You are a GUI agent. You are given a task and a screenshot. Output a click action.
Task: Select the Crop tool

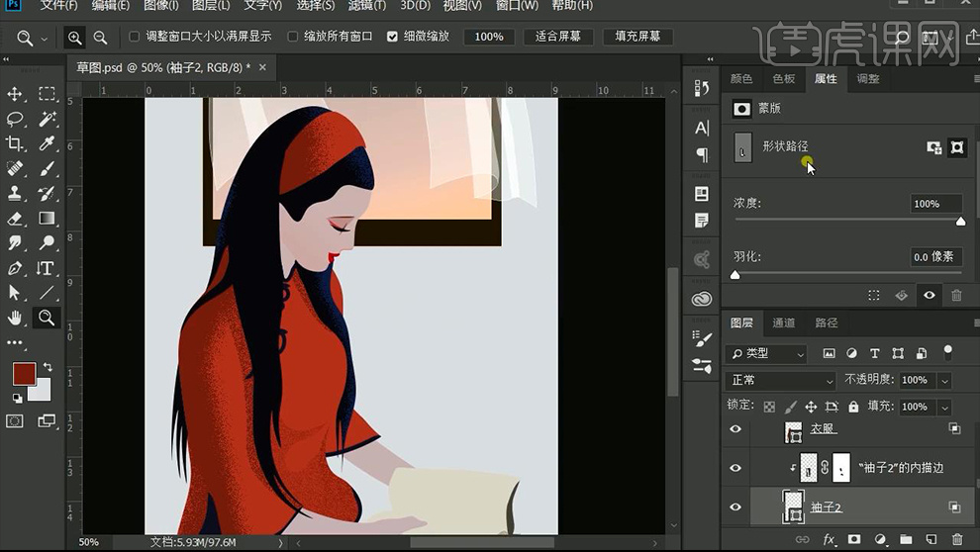point(15,143)
